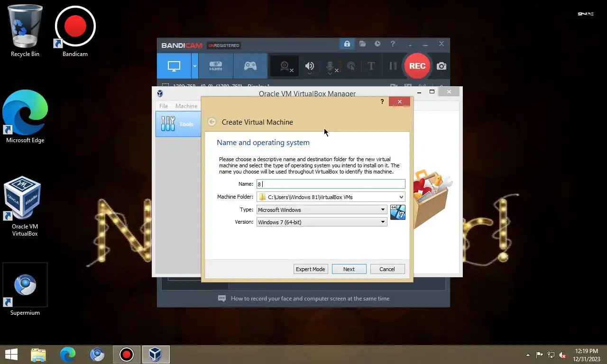Open wizard help question mark

pyautogui.click(x=382, y=101)
